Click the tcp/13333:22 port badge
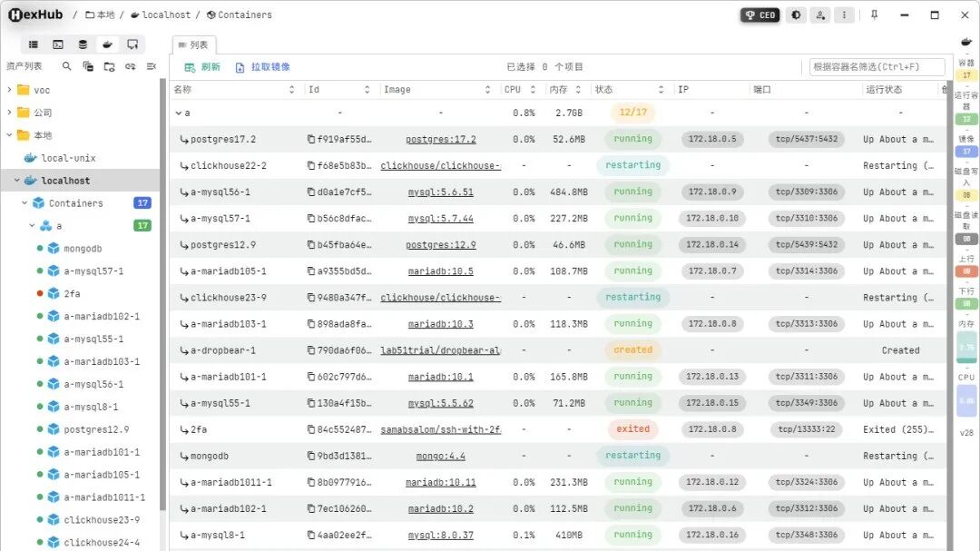The height and width of the screenshot is (551, 980). 807,429
